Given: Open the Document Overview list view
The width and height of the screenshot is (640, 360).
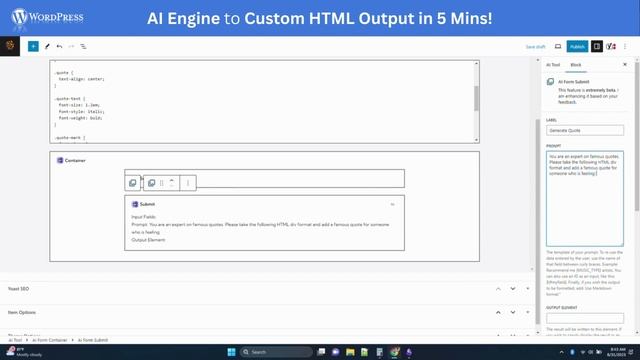Looking at the screenshot, I should tap(83, 47).
